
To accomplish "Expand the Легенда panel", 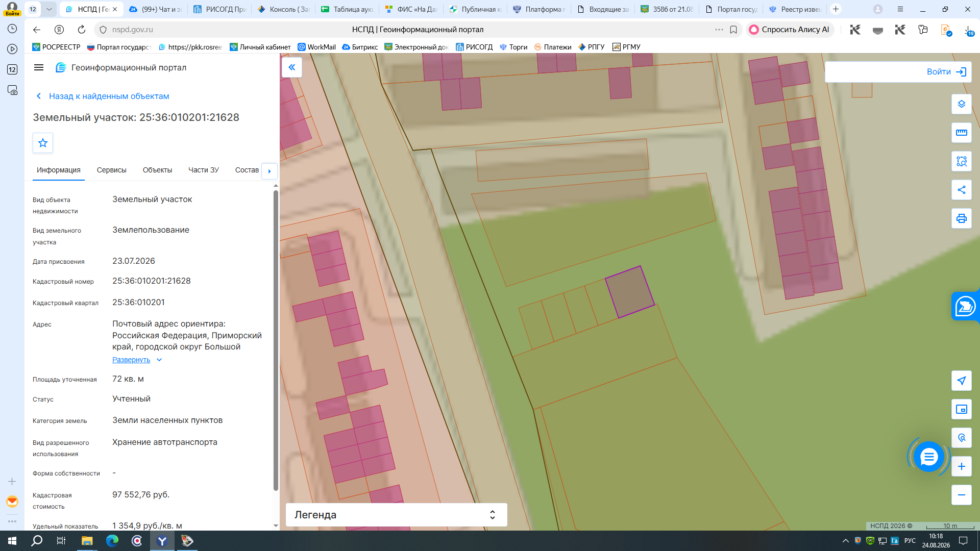I will (397, 515).
